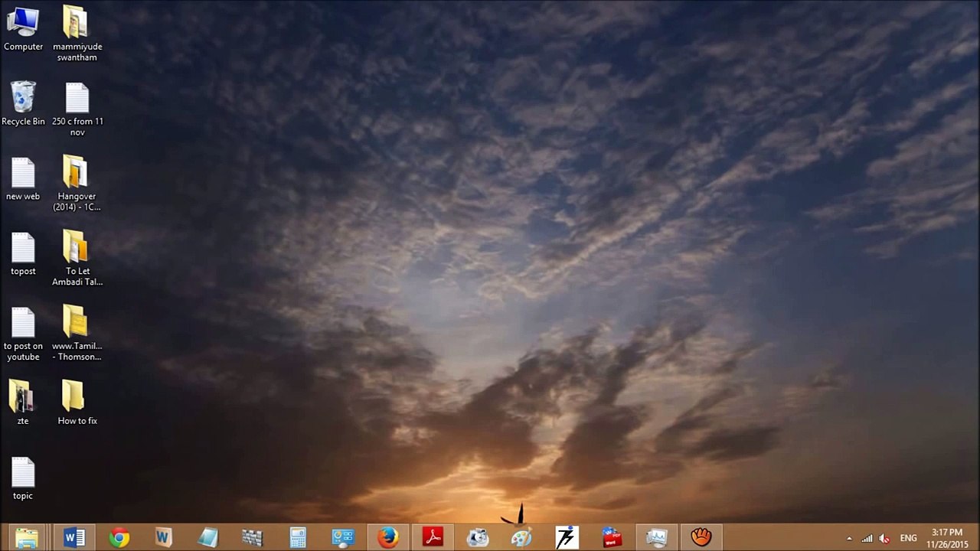Viewport: 980px width, 551px height.
Task: Click the muted volume tray icon
Action: (884, 538)
